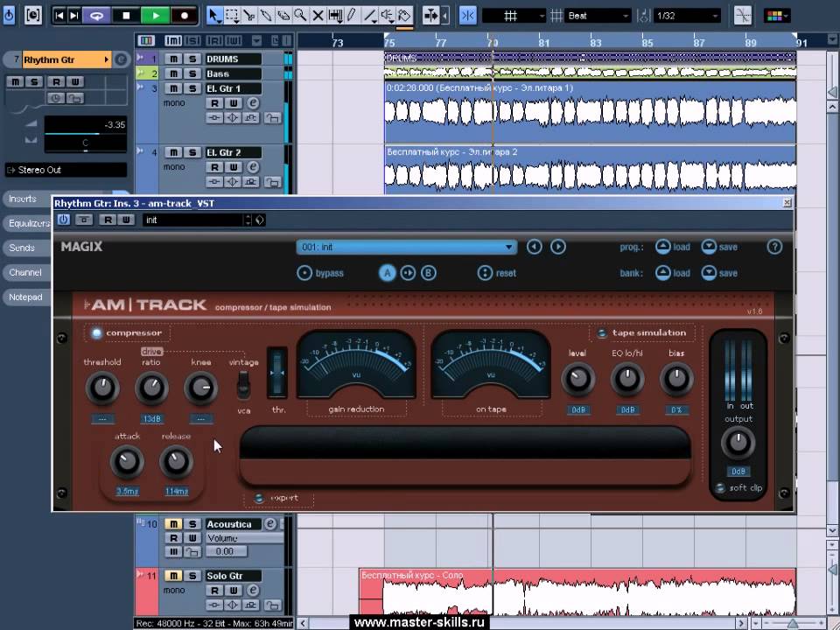Open the Equalizers inspector tab
840x630 pixels.
coord(27,223)
